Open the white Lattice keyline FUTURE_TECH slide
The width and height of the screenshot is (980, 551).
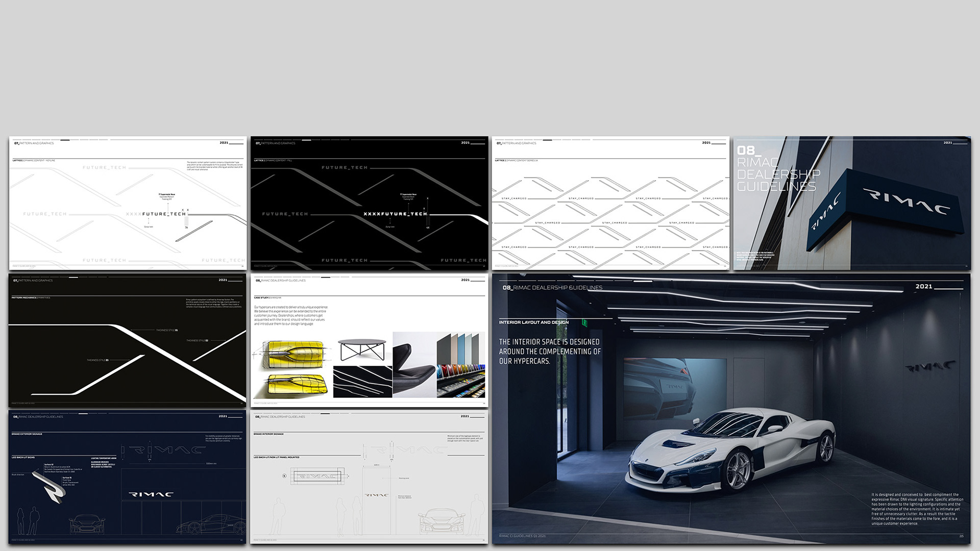point(128,203)
